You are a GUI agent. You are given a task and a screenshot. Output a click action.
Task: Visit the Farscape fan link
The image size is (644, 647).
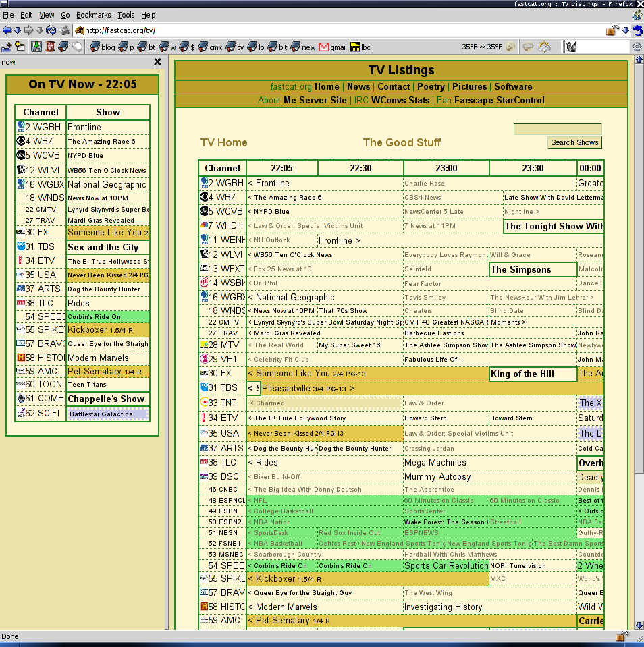point(473,101)
